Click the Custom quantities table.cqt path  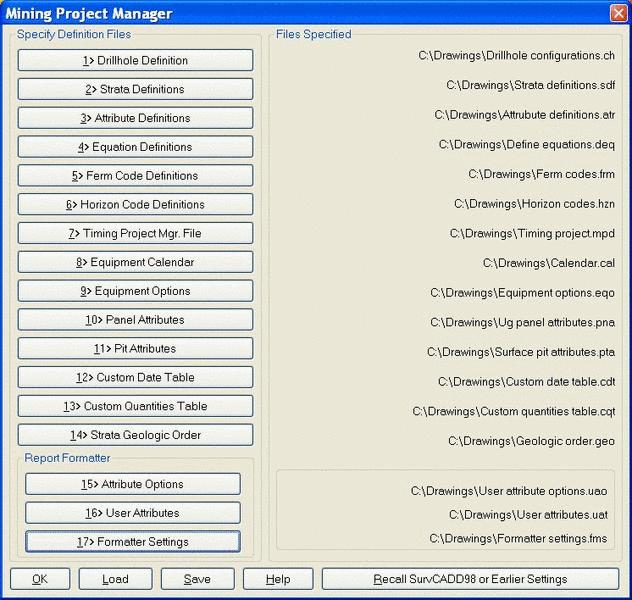[514, 411]
